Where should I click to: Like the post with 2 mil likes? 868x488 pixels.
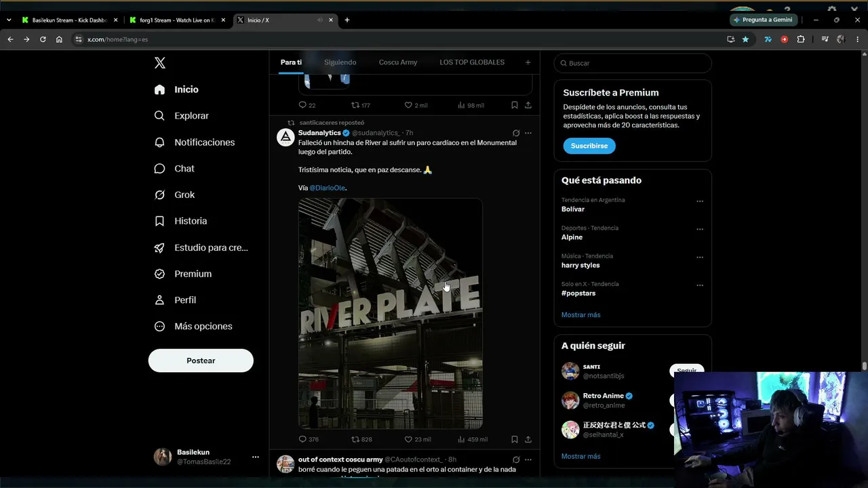tap(416, 105)
